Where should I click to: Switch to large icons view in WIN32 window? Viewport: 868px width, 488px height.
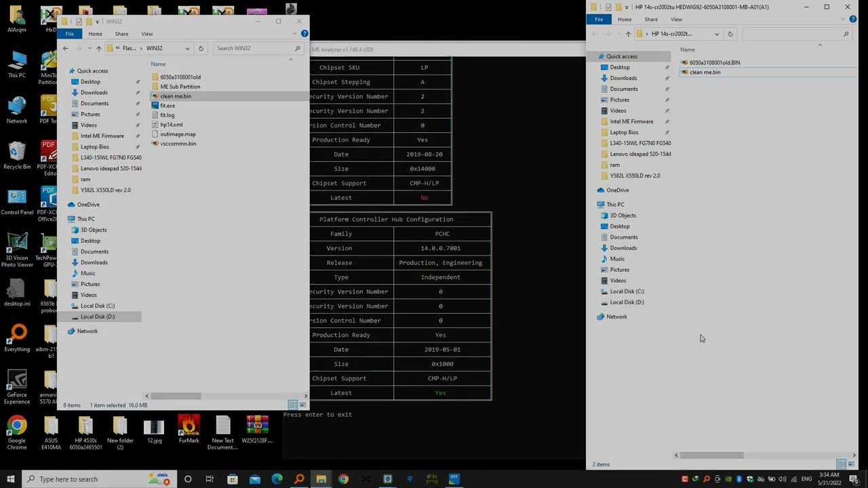tap(302, 405)
